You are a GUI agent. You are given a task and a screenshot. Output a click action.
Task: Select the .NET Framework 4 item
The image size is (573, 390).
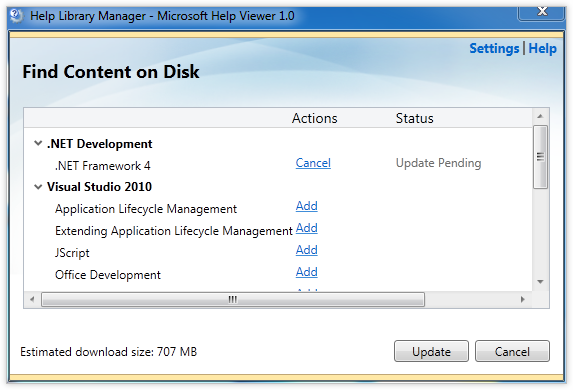coord(102,166)
